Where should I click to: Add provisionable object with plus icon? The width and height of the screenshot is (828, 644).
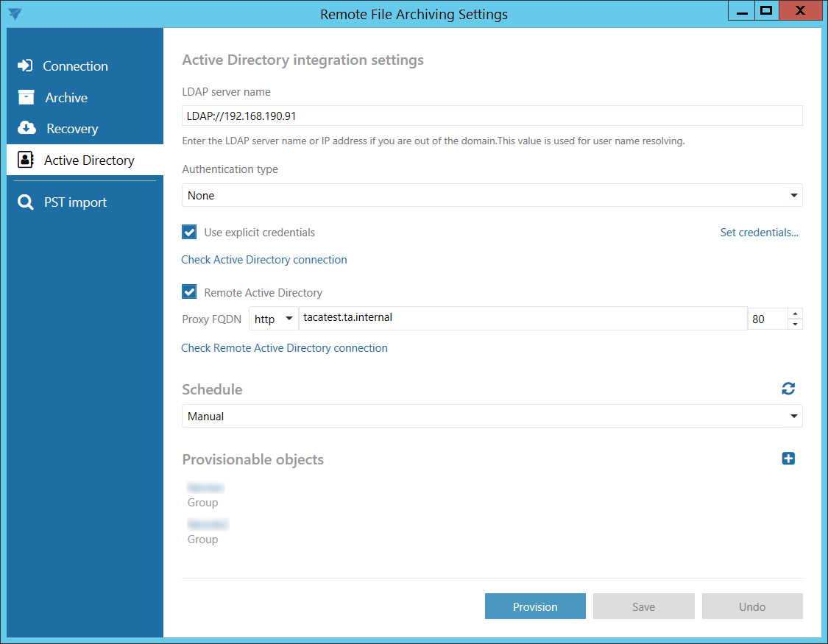point(788,459)
